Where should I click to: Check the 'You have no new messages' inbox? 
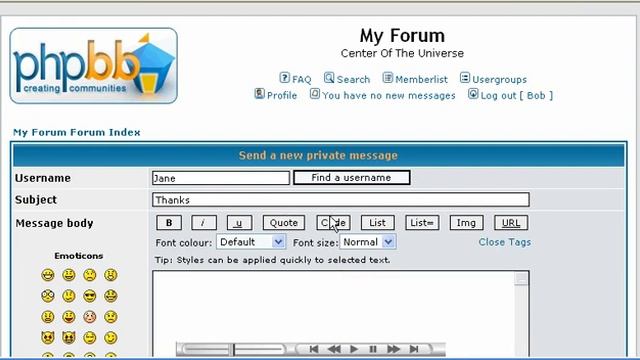[382, 95]
